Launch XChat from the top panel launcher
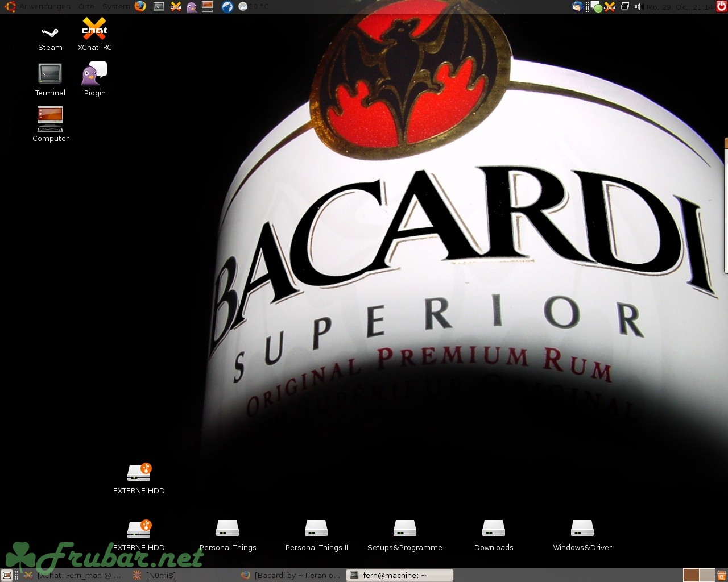The height and width of the screenshot is (582, 728). [x=176, y=7]
